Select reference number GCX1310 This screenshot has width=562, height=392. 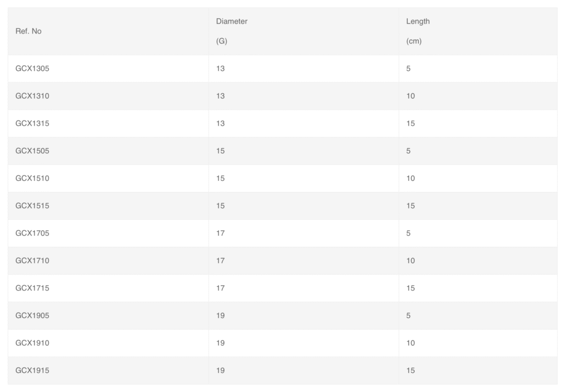[x=32, y=96]
